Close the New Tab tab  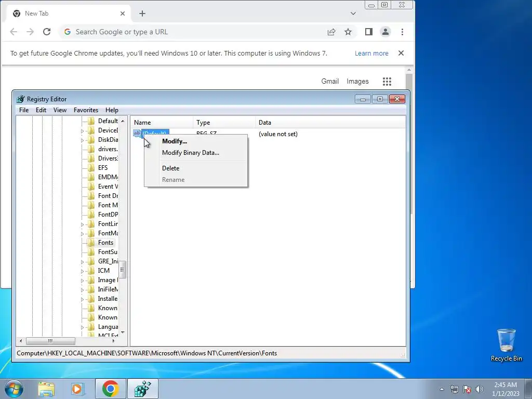pyautogui.click(x=123, y=14)
